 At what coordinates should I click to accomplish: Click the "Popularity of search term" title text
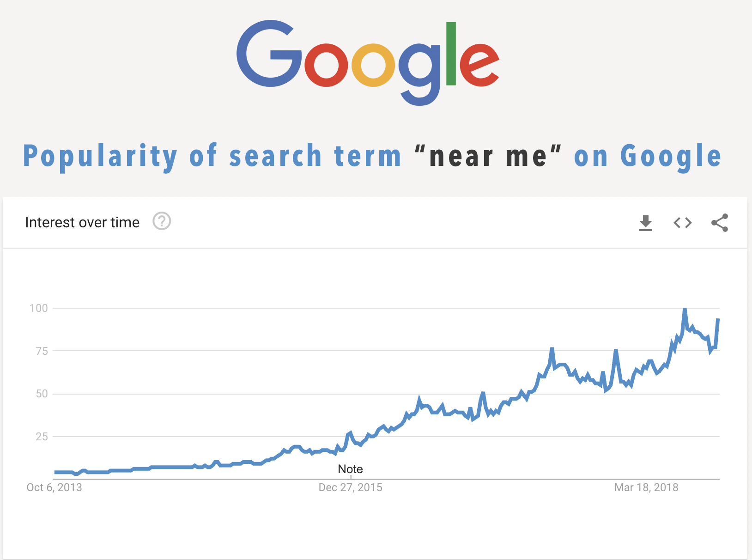pyautogui.click(x=212, y=156)
